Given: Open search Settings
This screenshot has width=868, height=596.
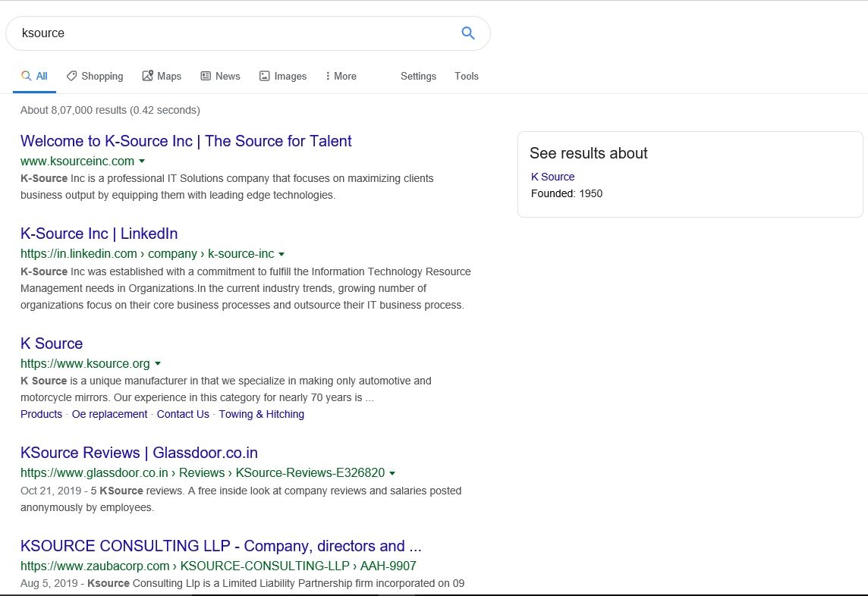Looking at the screenshot, I should click(419, 77).
